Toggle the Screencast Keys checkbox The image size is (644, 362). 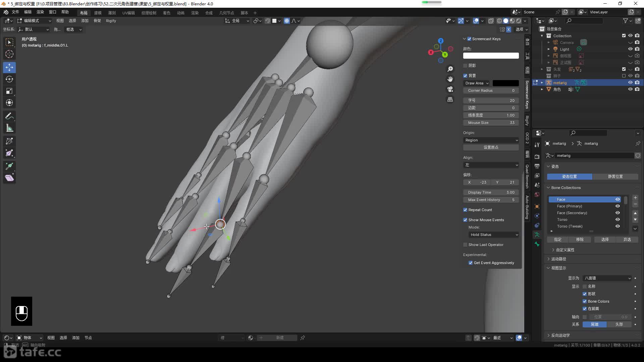tap(469, 39)
